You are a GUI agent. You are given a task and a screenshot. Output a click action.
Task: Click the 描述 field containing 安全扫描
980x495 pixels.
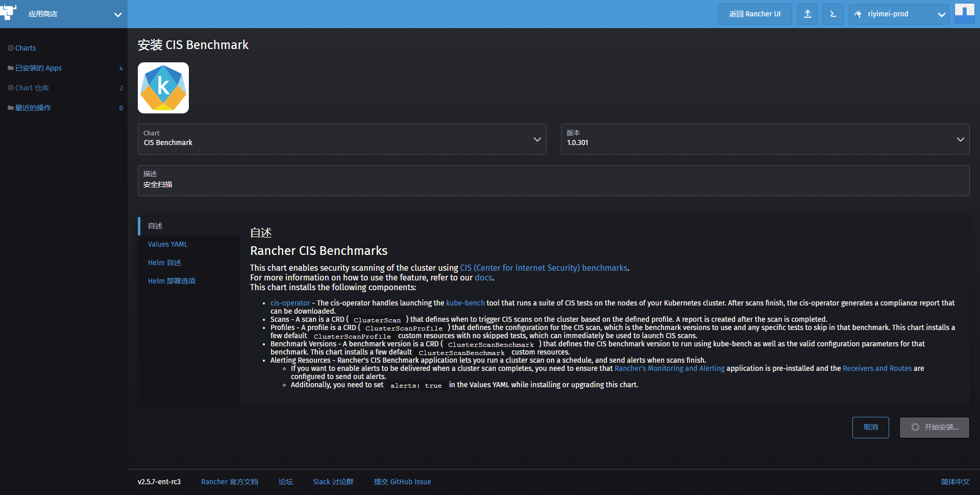[x=554, y=180]
